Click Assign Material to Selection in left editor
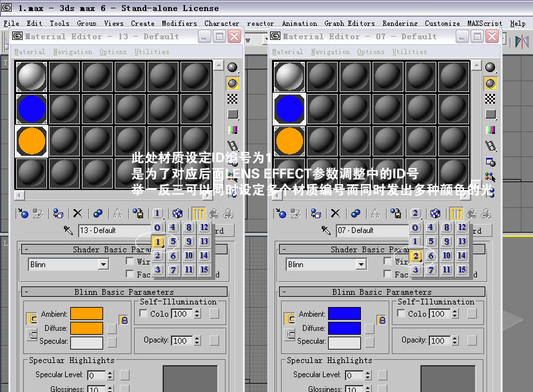 tap(58, 214)
